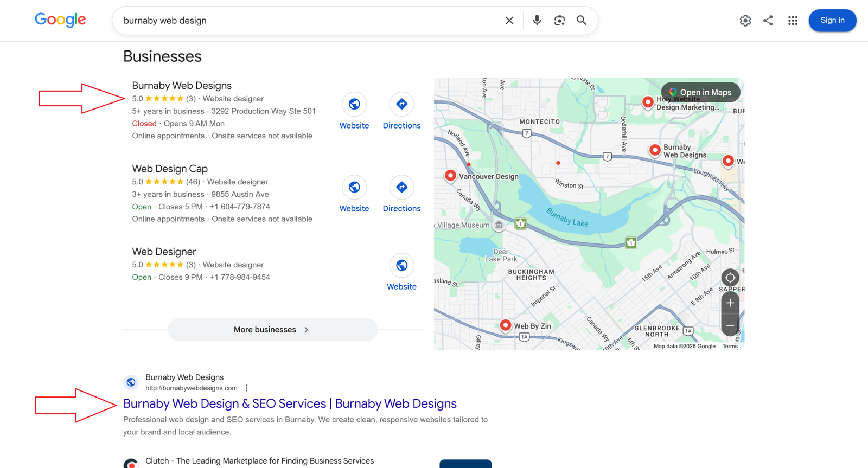
Task: Start voice search with microphone icon
Action: click(x=537, y=21)
